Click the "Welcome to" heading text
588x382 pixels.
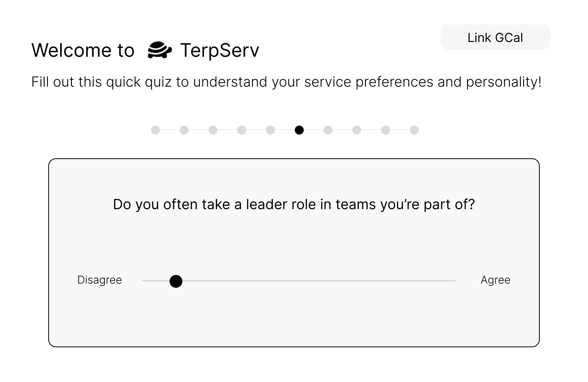(83, 50)
